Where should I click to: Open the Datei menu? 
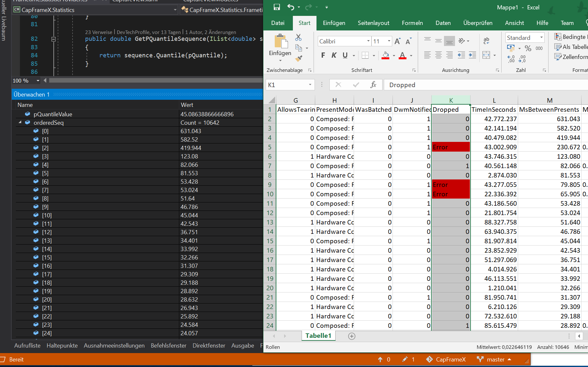coord(278,23)
